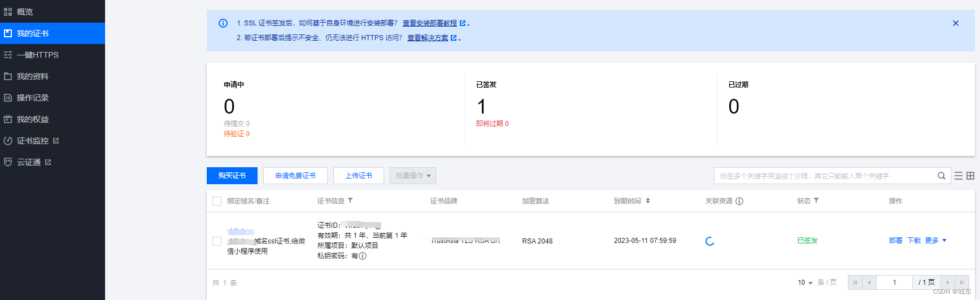Expand the 批量操作 dropdown
This screenshot has width=980, height=300.
click(413, 176)
